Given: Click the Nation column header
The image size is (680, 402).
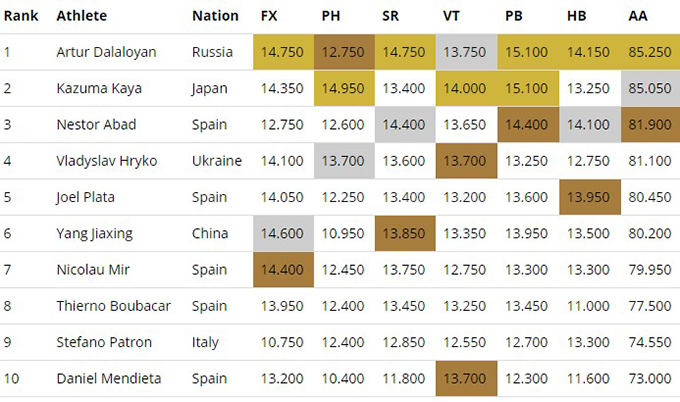Looking at the screenshot, I should click(x=215, y=15).
